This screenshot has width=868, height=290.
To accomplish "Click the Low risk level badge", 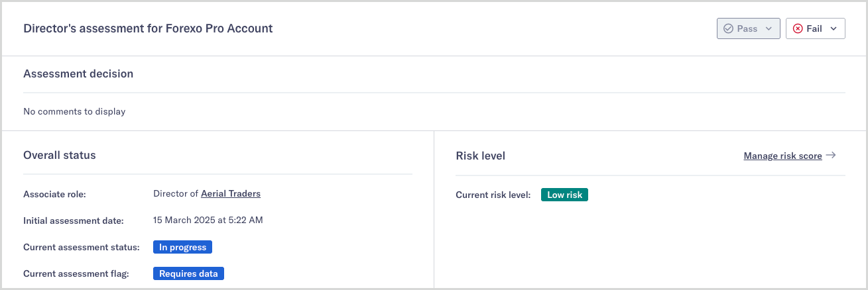I will pos(564,195).
